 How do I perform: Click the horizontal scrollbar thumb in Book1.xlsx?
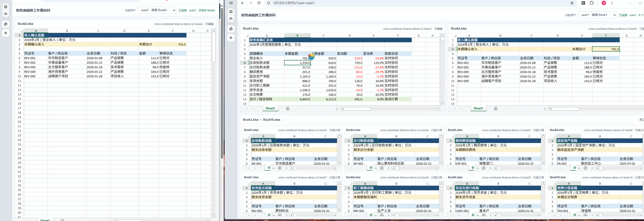(x=357, y=109)
